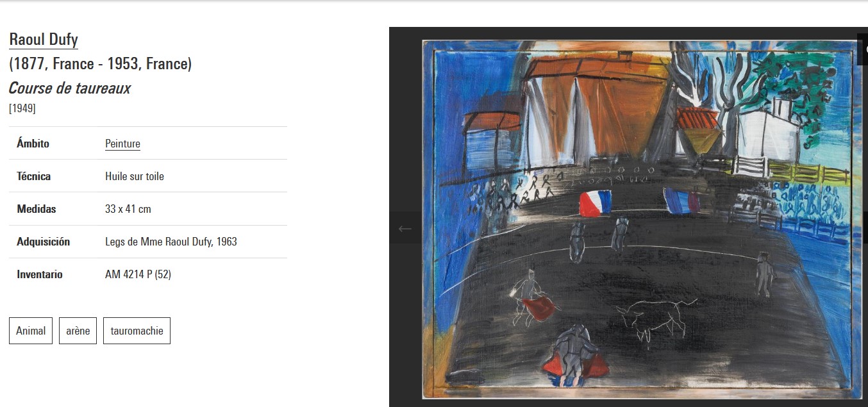Click the Técnica row label

[33, 176]
